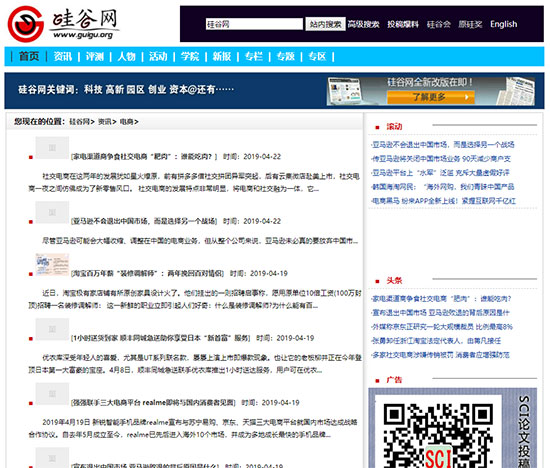
Task: Click the 站内搜索 search button
Action: 325,24
